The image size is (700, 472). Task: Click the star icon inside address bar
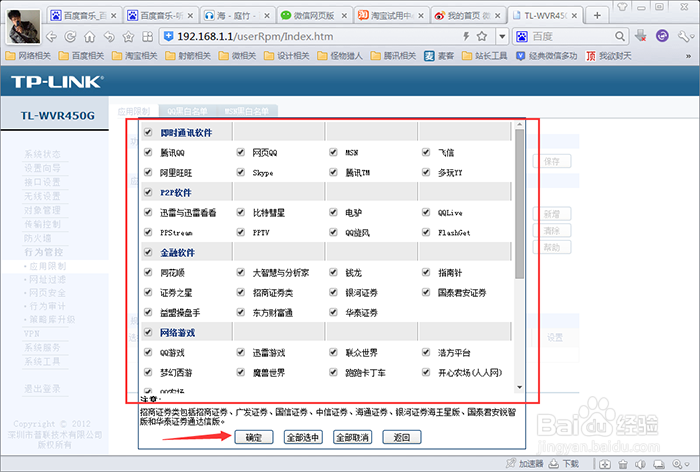pos(482,36)
